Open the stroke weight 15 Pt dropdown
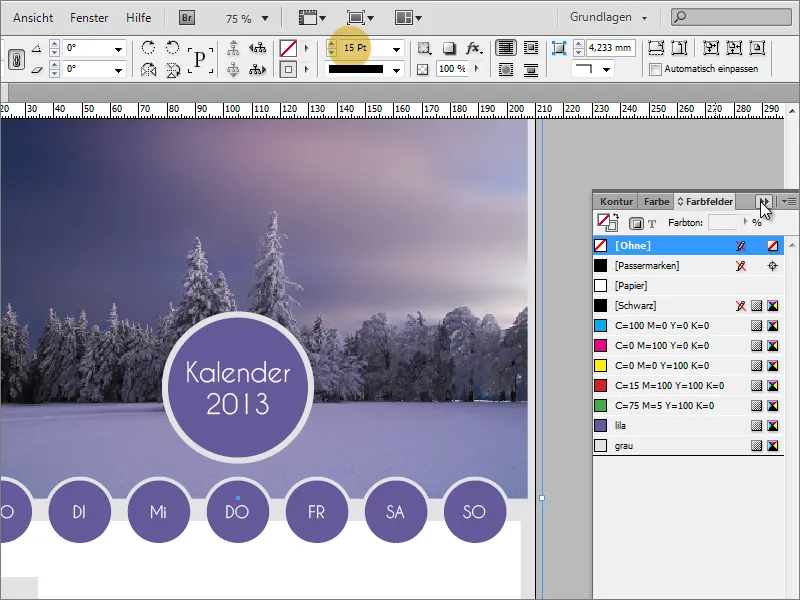The height and width of the screenshot is (600, 800). point(397,48)
